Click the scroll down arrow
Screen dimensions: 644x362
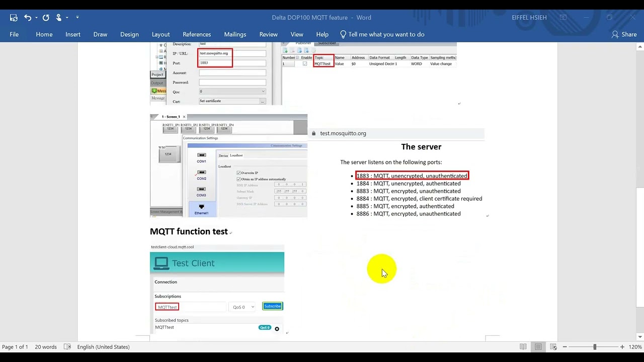(x=640, y=337)
